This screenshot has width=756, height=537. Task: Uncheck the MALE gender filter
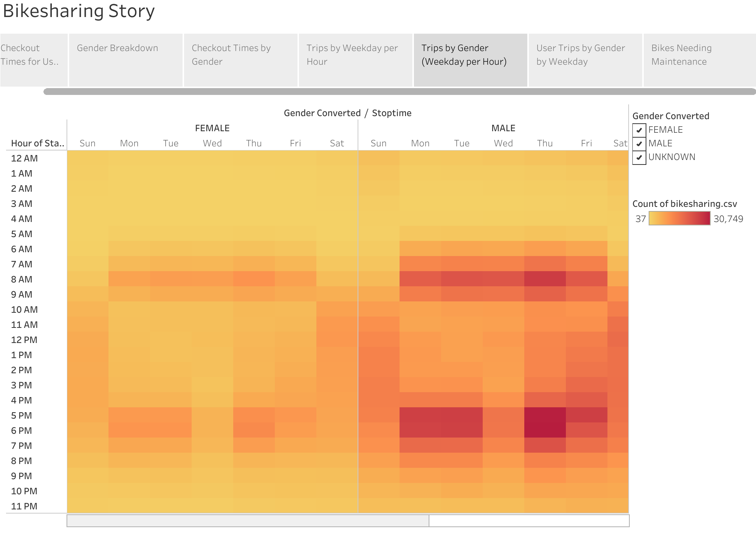639,143
